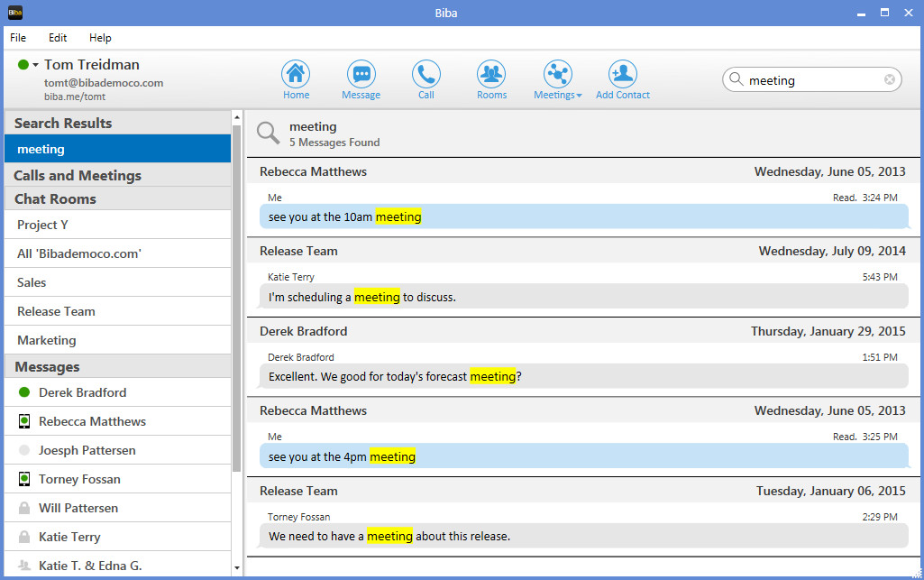Open conversation with Derek Bradford in sidebar
This screenshot has width=924, height=580.
coord(118,392)
